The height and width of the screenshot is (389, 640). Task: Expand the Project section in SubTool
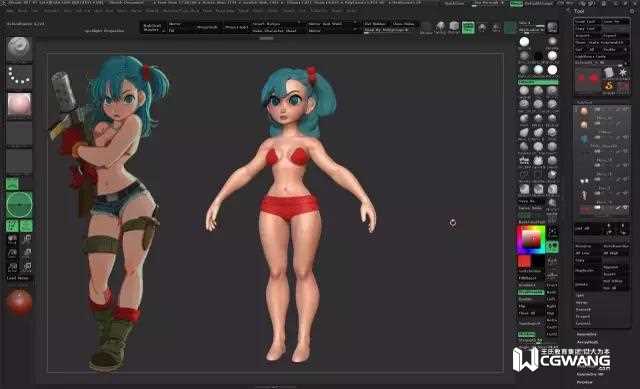coord(583,316)
